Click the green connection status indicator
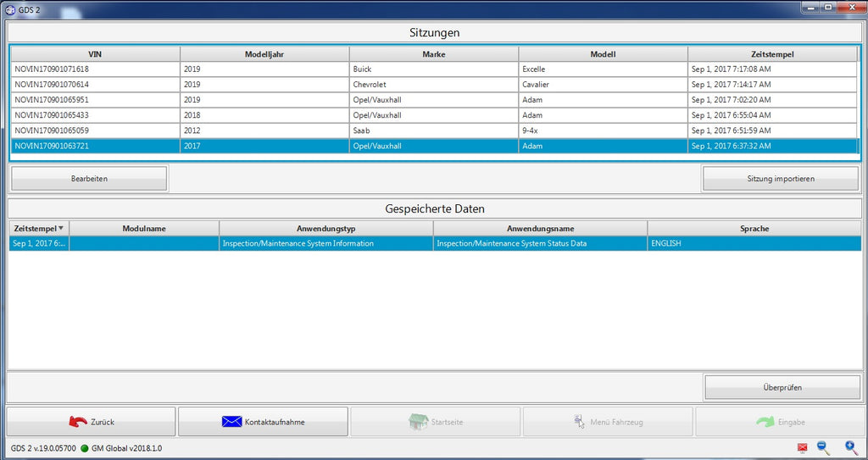The height and width of the screenshot is (460, 868). [x=85, y=448]
